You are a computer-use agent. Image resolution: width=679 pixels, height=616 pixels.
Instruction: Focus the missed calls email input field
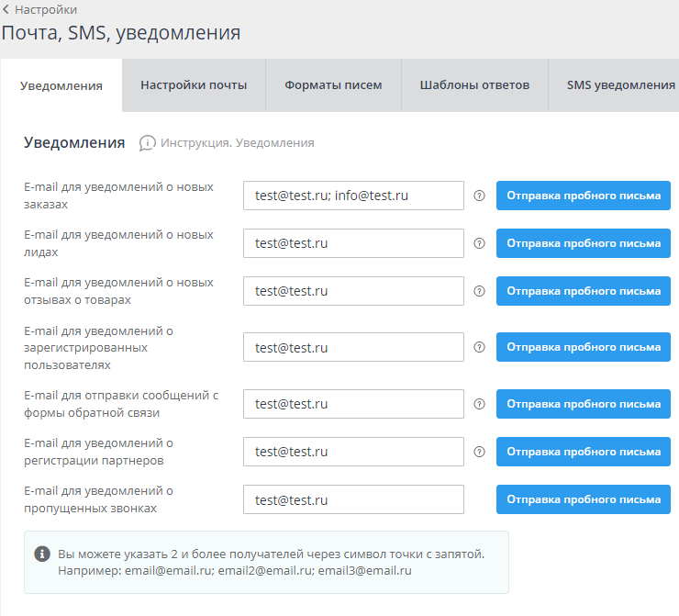coord(353,499)
